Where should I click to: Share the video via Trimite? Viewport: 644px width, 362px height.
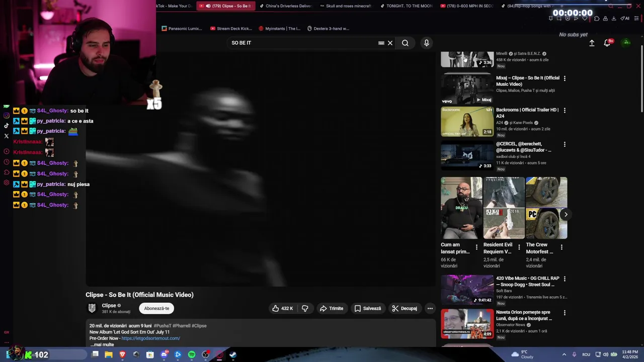[x=332, y=308]
